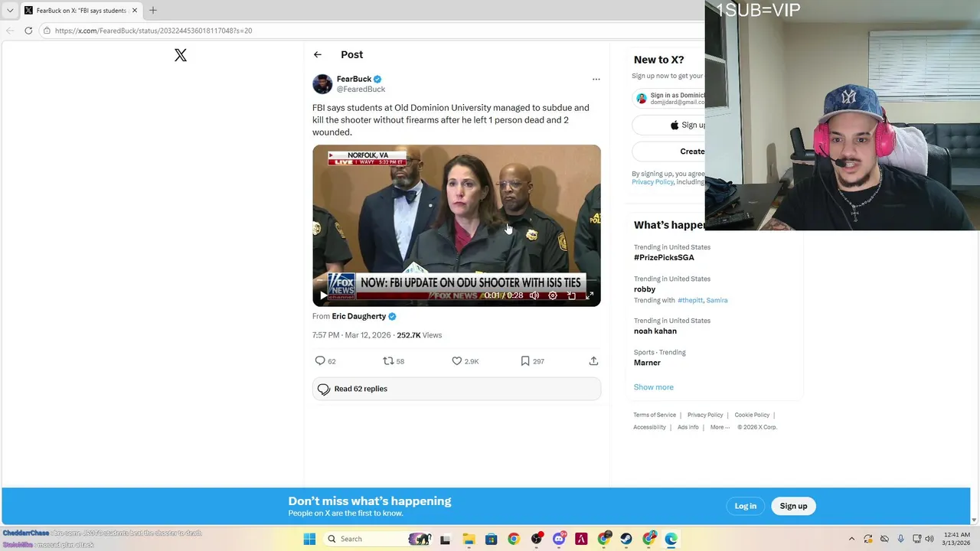Open the post's three-dot more menu

pos(596,79)
